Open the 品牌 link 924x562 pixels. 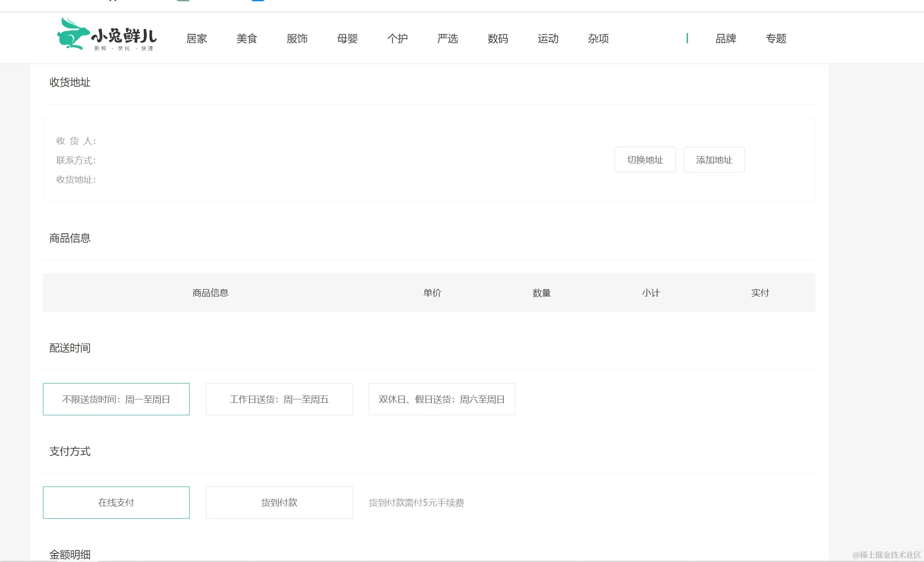pyautogui.click(x=726, y=39)
